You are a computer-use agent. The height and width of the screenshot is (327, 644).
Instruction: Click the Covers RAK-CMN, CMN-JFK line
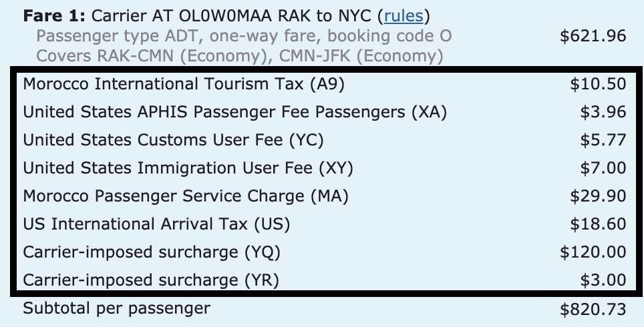coord(239,55)
